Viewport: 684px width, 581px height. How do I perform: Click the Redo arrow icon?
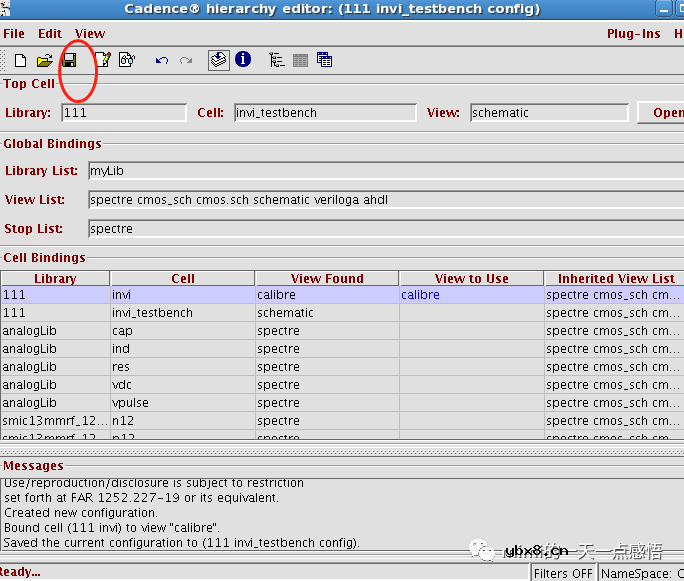click(x=186, y=61)
